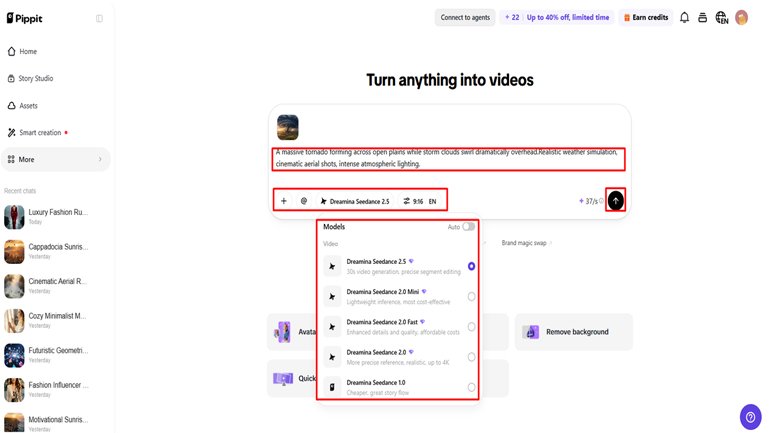Select Dreamina Seedance 2.0 Fast radio button
This screenshot has width=770, height=433.
471,327
